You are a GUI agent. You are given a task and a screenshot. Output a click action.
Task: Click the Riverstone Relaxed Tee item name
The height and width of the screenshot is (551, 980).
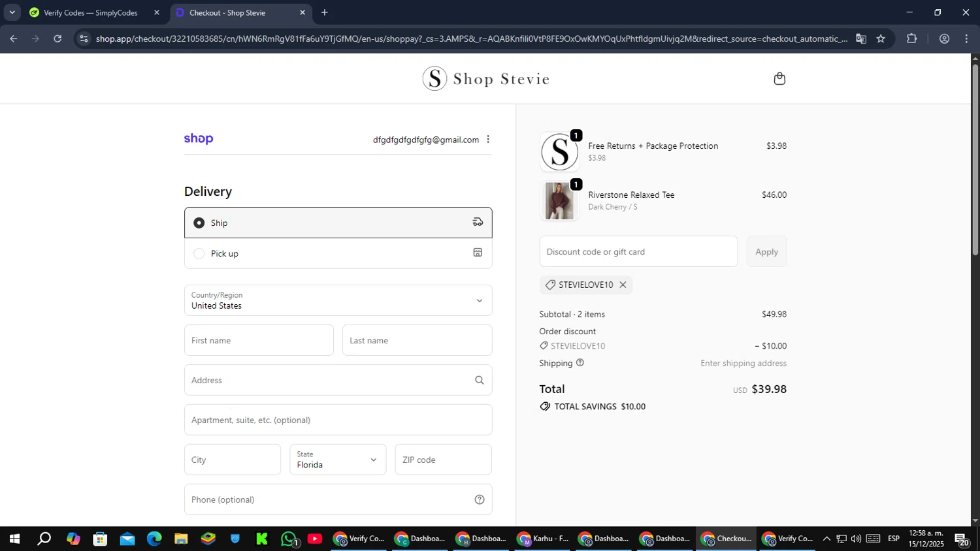(631, 195)
